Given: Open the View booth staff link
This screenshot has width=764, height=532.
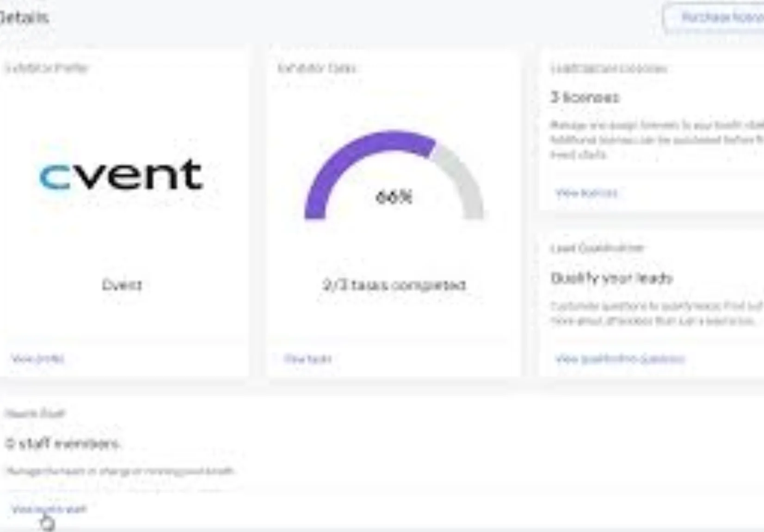Looking at the screenshot, I should pyautogui.click(x=49, y=509).
